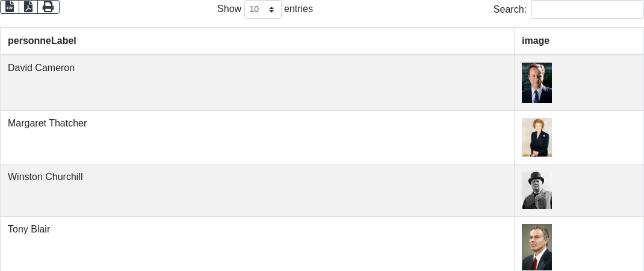Screen dimensions: 644x271
Task: Click empty space in Winston Churchill's image cell
Action: (x=596, y=190)
